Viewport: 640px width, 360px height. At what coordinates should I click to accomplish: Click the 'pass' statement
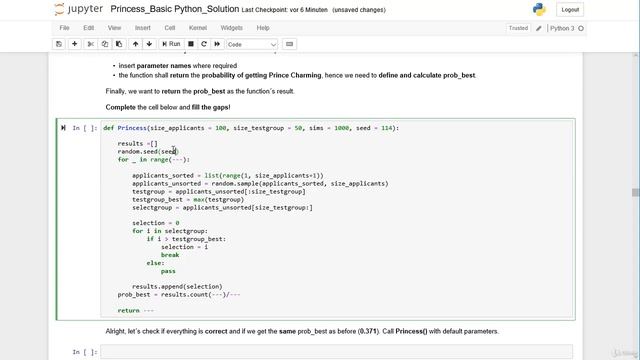pyautogui.click(x=168, y=271)
